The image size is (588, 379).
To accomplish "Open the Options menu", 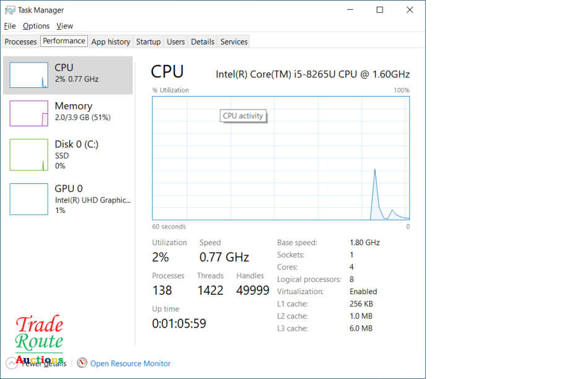I will click(x=36, y=26).
